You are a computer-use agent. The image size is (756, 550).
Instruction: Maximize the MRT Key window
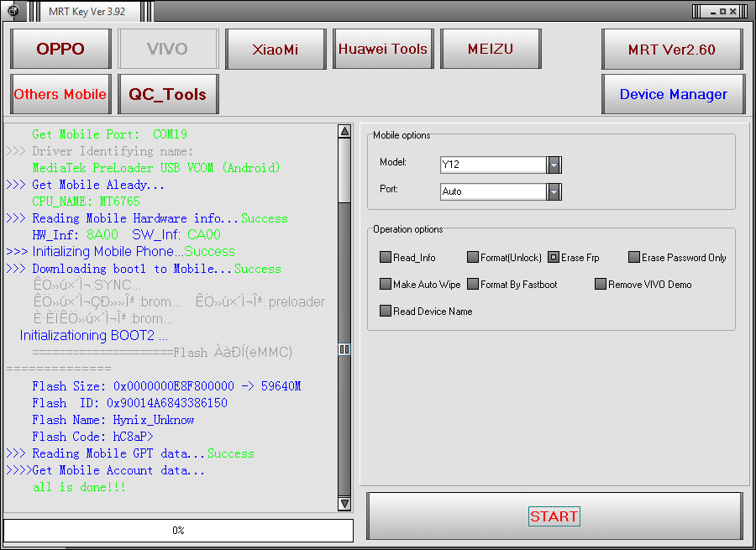click(x=722, y=12)
